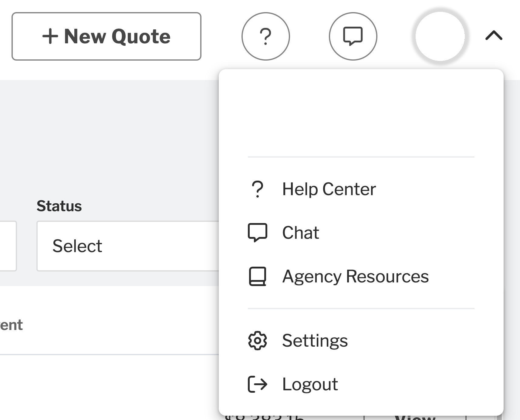
Task: Open chat from the circular header icon
Action: (353, 36)
